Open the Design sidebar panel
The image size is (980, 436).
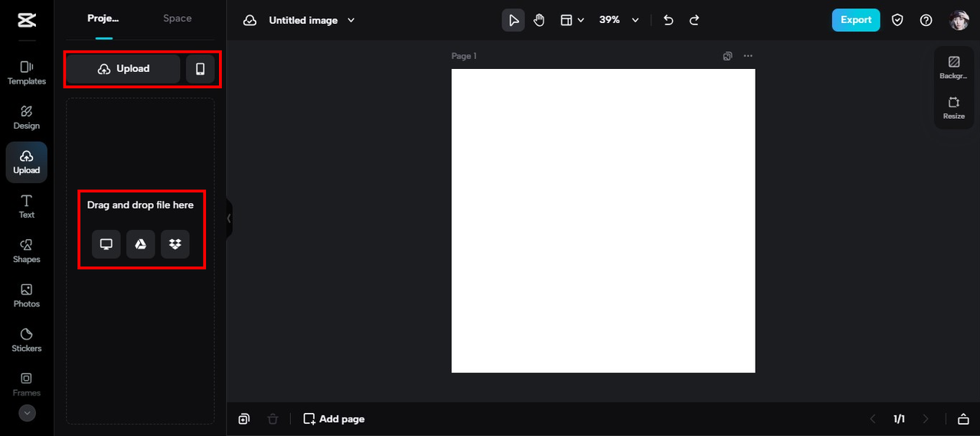pyautogui.click(x=27, y=117)
